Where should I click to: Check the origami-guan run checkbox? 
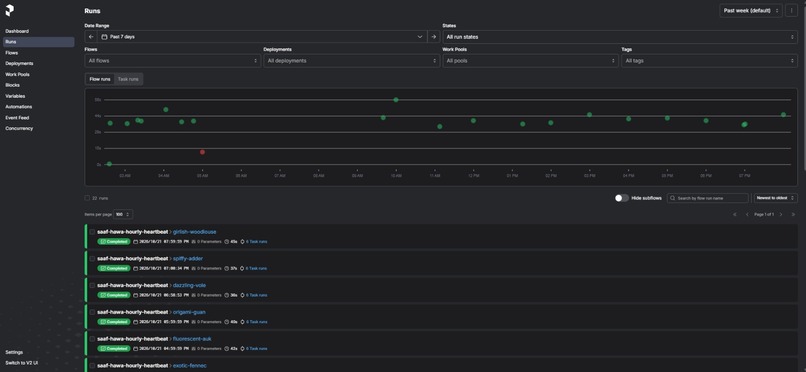point(93,312)
